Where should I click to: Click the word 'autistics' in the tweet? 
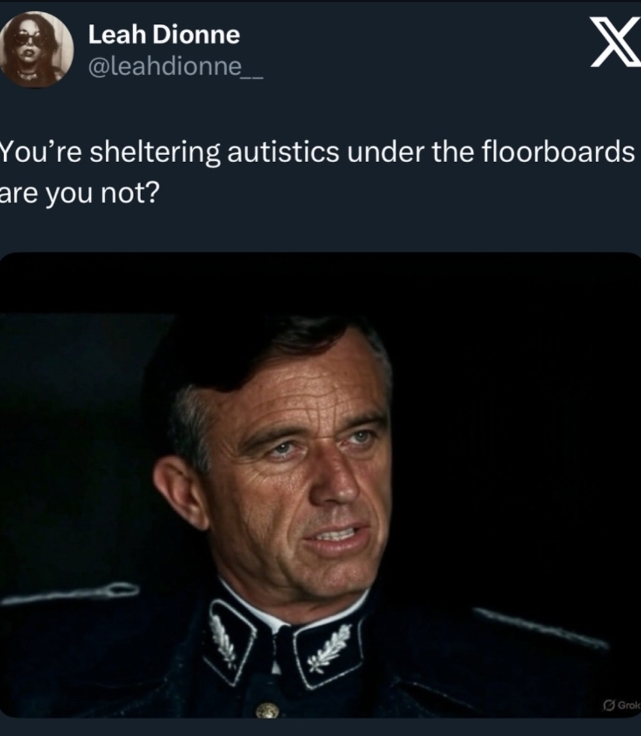coord(283,152)
